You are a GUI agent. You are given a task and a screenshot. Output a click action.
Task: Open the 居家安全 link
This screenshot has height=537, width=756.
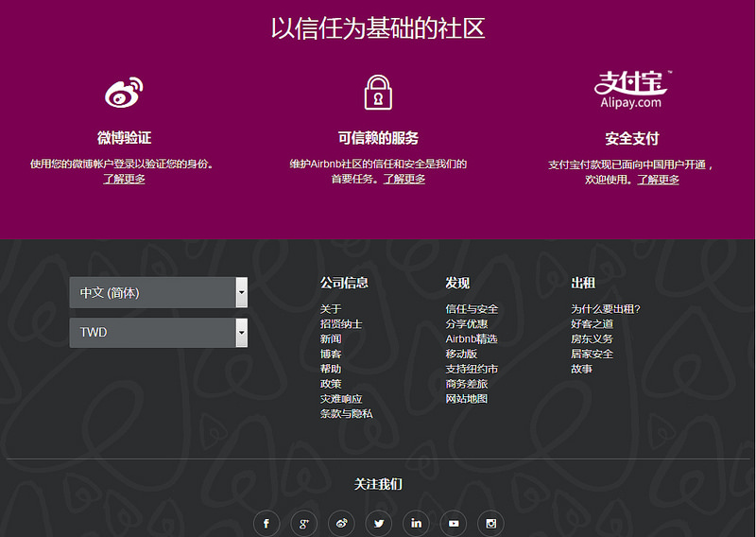click(593, 354)
